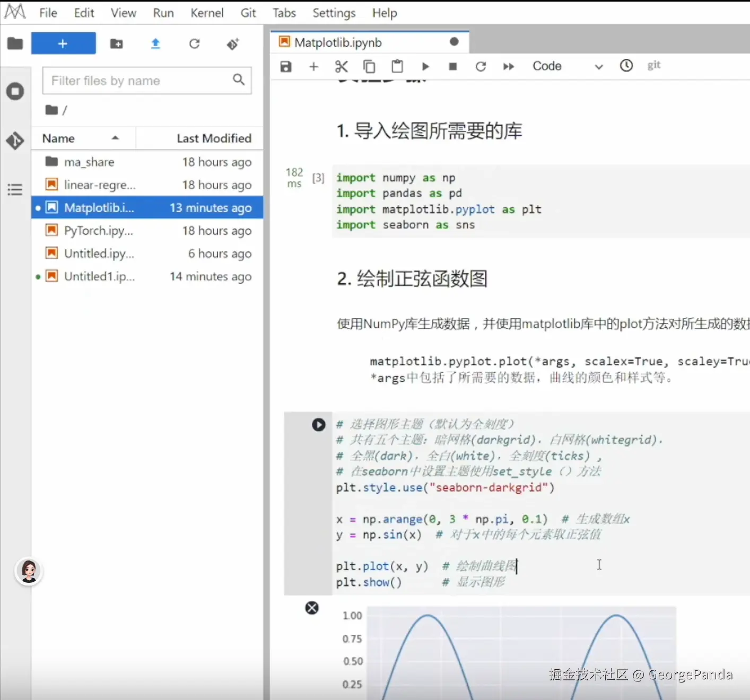The image size is (750, 700).
Task: Cut the selected cell with the scissors icon
Action: click(342, 66)
